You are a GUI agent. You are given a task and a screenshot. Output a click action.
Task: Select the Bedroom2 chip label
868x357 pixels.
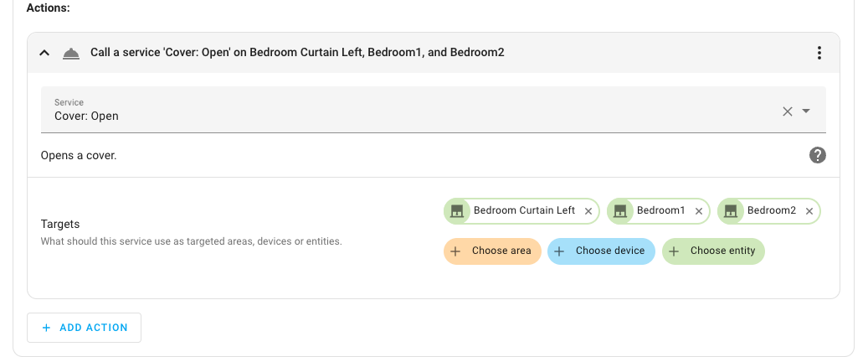tap(771, 210)
